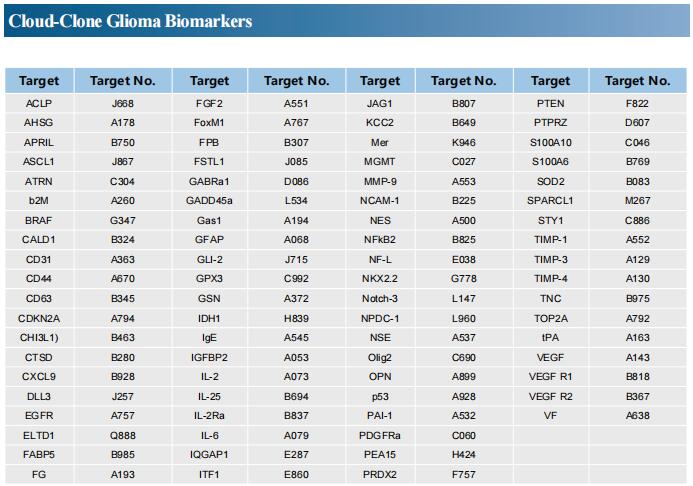Click the TOP2A target entry
This screenshot has width=693, height=486.
(x=550, y=318)
